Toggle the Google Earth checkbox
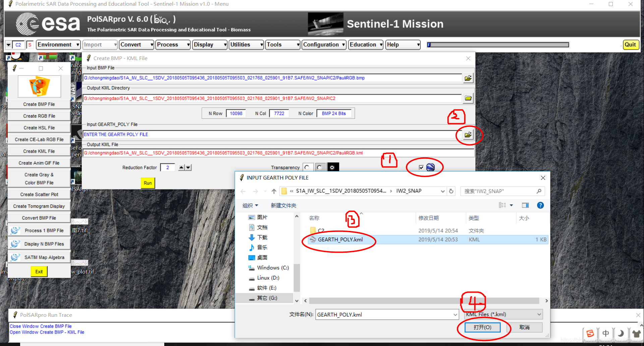644x346 pixels. pyautogui.click(x=421, y=167)
